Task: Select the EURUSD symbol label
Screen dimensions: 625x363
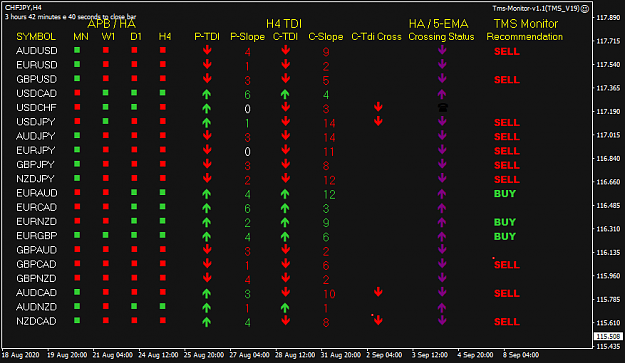Action: pyautogui.click(x=37, y=65)
